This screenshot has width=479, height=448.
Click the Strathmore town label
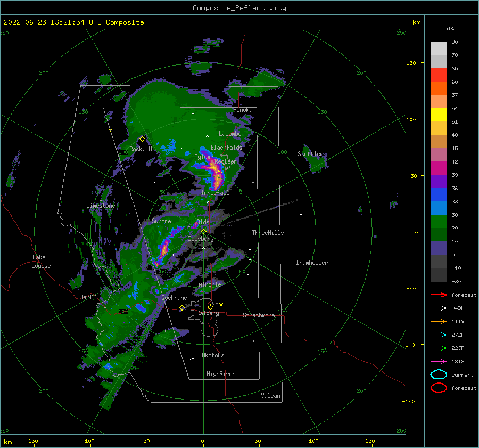pyautogui.click(x=259, y=315)
